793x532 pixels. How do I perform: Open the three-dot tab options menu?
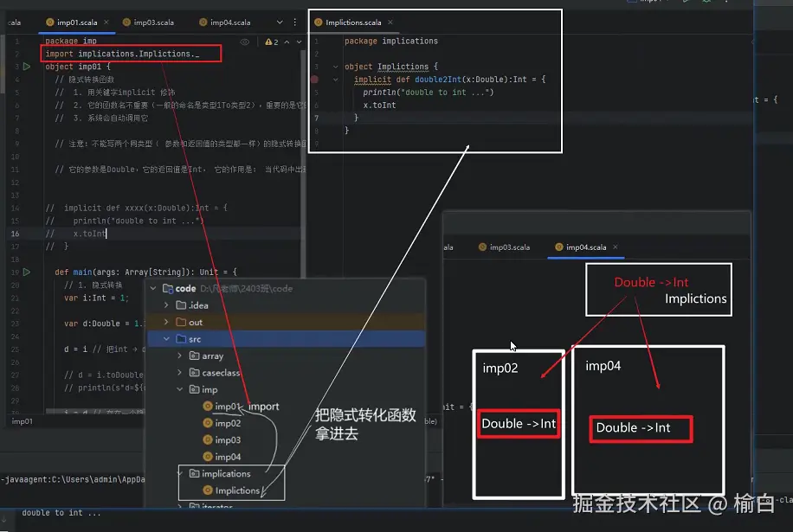click(293, 22)
